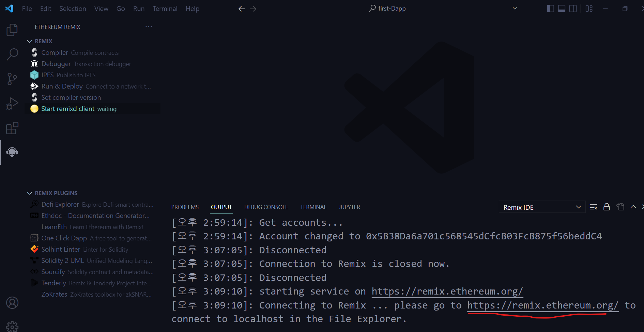Open the Accounts menu icon
Image resolution: width=644 pixels, height=332 pixels.
coord(12,303)
